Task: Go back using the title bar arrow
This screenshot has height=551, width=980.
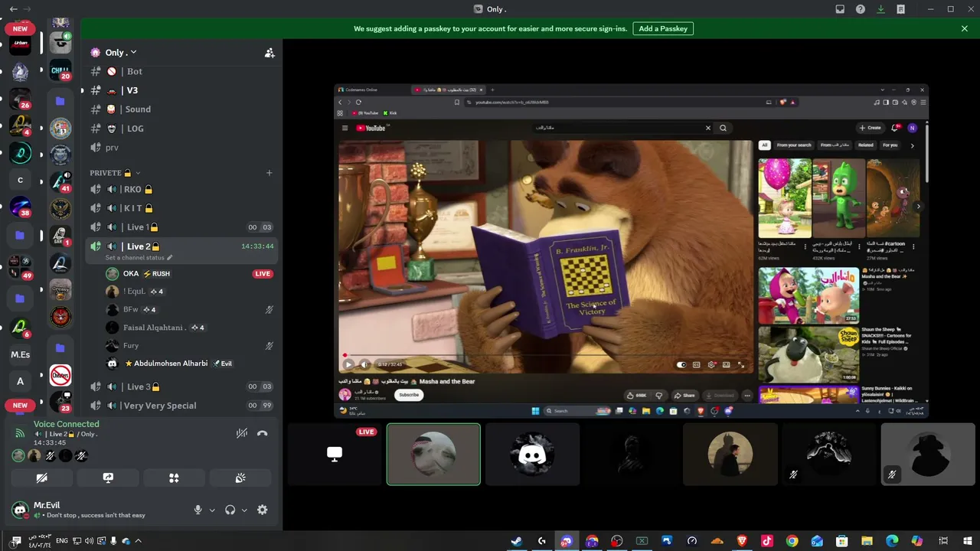Action: coord(14,9)
